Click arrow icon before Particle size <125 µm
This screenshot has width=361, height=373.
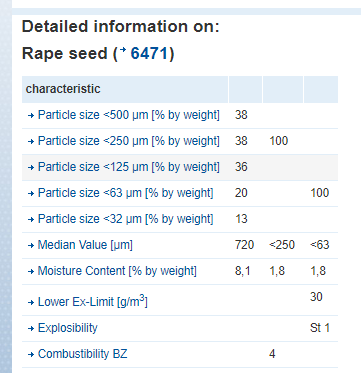click(31, 168)
